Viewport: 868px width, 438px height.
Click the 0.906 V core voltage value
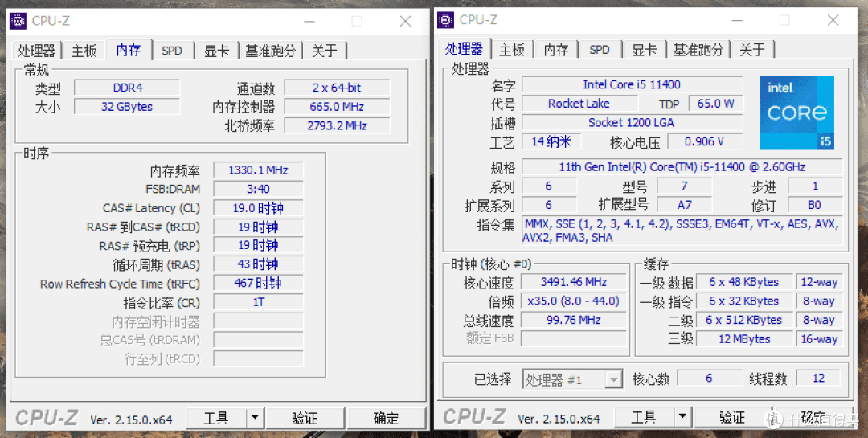click(x=705, y=141)
